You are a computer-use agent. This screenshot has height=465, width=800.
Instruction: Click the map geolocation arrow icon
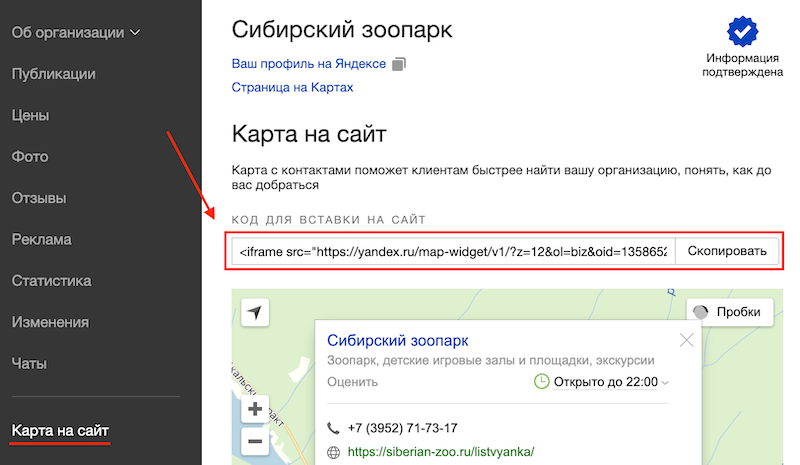255,312
